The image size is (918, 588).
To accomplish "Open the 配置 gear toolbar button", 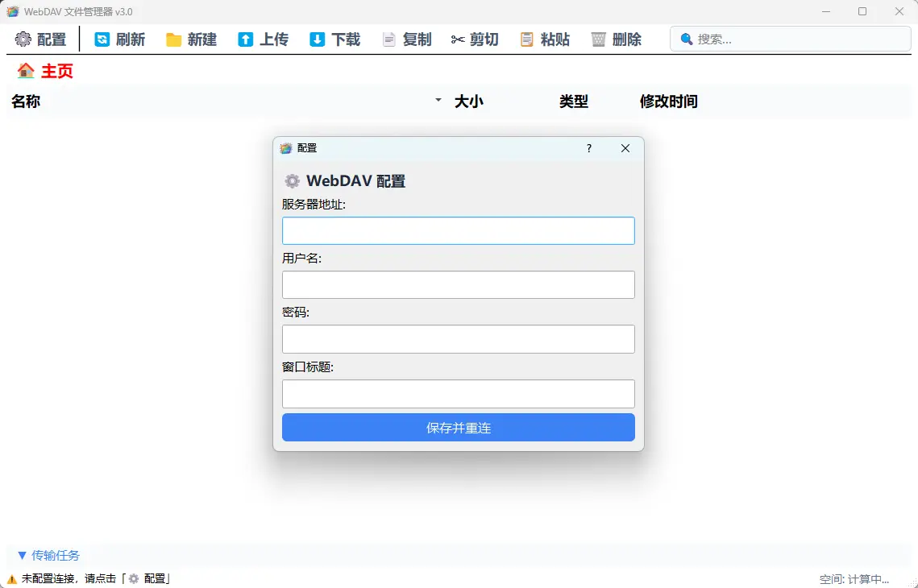I will [40, 39].
